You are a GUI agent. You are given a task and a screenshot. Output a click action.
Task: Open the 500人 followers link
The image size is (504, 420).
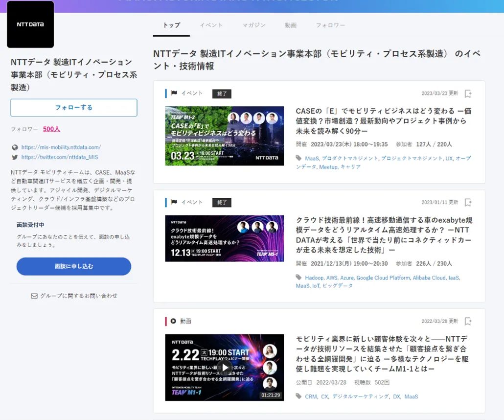[x=51, y=129]
